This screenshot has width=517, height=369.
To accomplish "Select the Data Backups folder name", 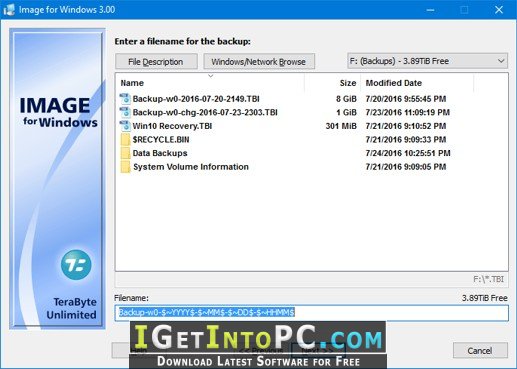I will point(160,153).
